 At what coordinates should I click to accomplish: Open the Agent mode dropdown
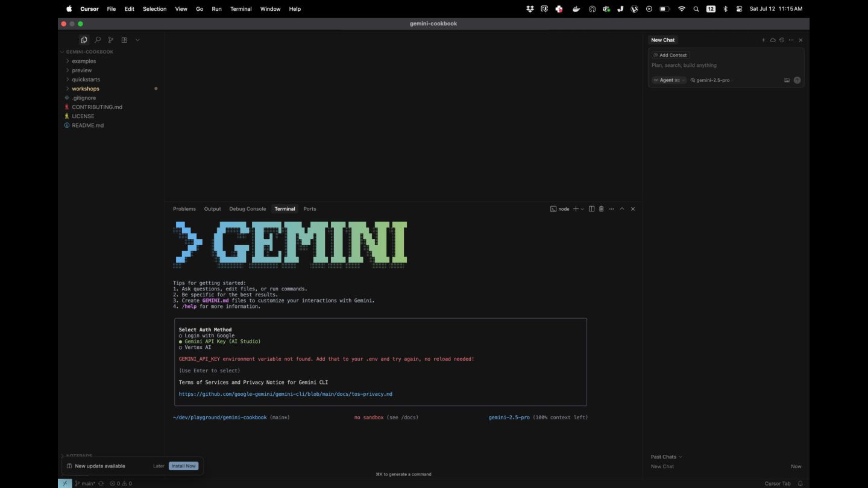coord(669,80)
